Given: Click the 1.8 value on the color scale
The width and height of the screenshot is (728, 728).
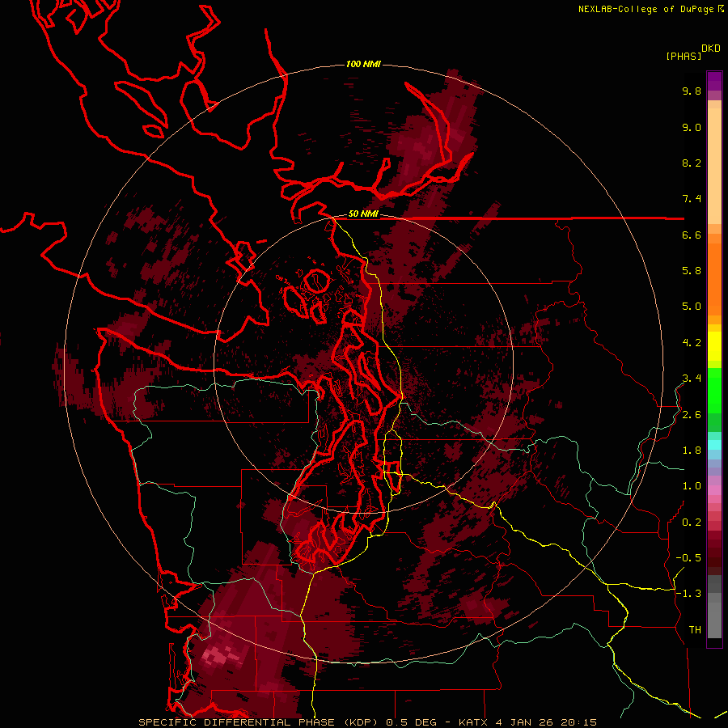Looking at the screenshot, I should 692,451.
